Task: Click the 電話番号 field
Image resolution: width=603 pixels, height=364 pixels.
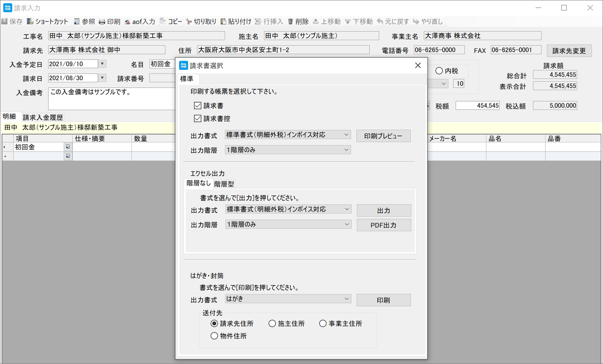Action: pos(439,50)
